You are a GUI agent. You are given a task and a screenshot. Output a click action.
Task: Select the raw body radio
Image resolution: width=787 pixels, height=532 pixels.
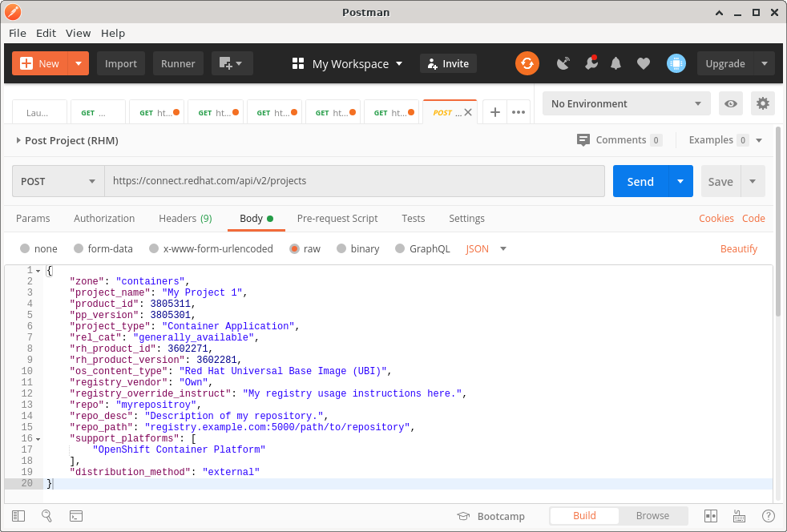tap(295, 248)
